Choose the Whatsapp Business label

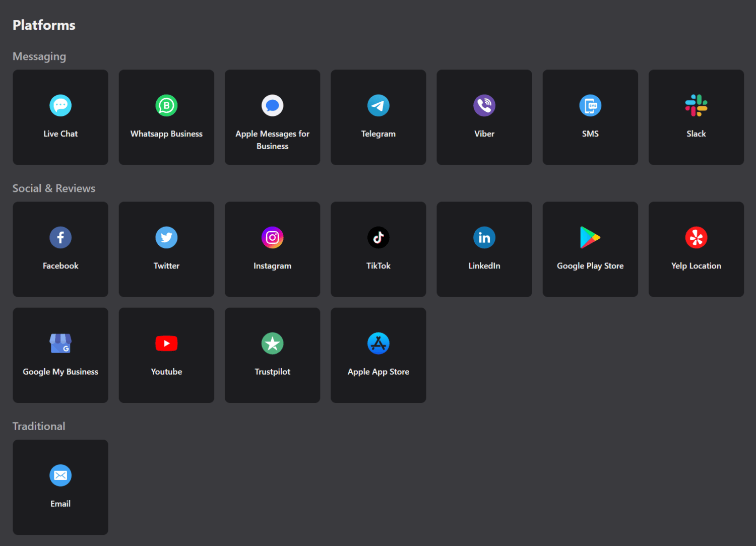(166, 134)
